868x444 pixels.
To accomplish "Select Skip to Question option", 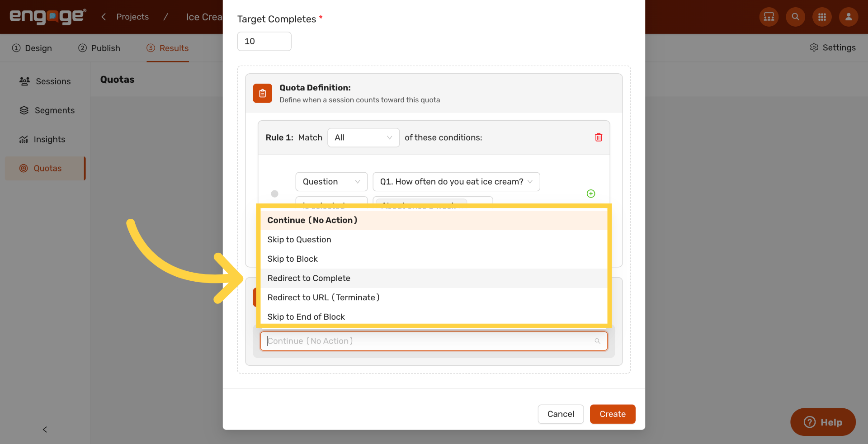I will click(434, 240).
